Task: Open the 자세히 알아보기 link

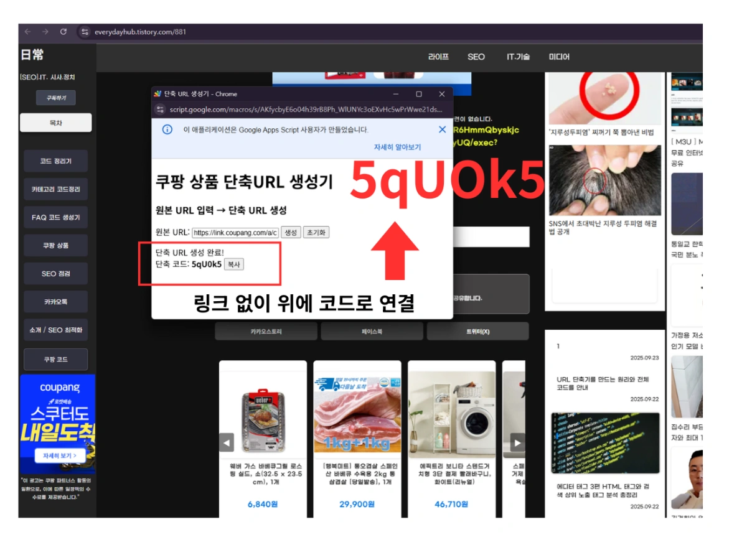Action: [397, 146]
